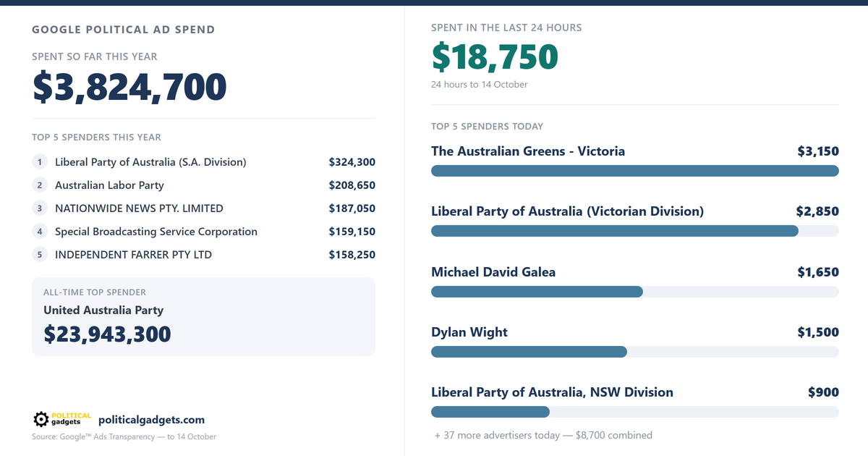Image resolution: width=868 pixels, height=456 pixels.
Task: Click the $23,943,300 all-time amount
Action: point(107,334)
